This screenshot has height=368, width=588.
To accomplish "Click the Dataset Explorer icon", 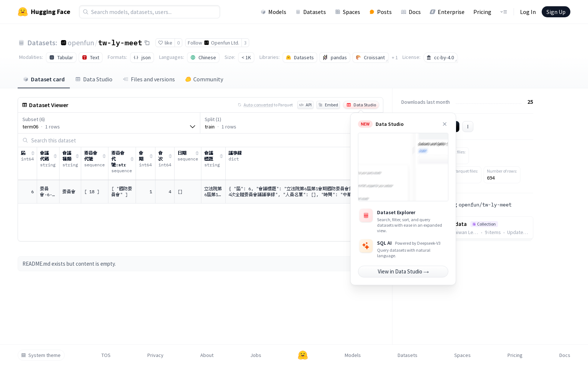I will pyautogui.click(x=366, y=216).
